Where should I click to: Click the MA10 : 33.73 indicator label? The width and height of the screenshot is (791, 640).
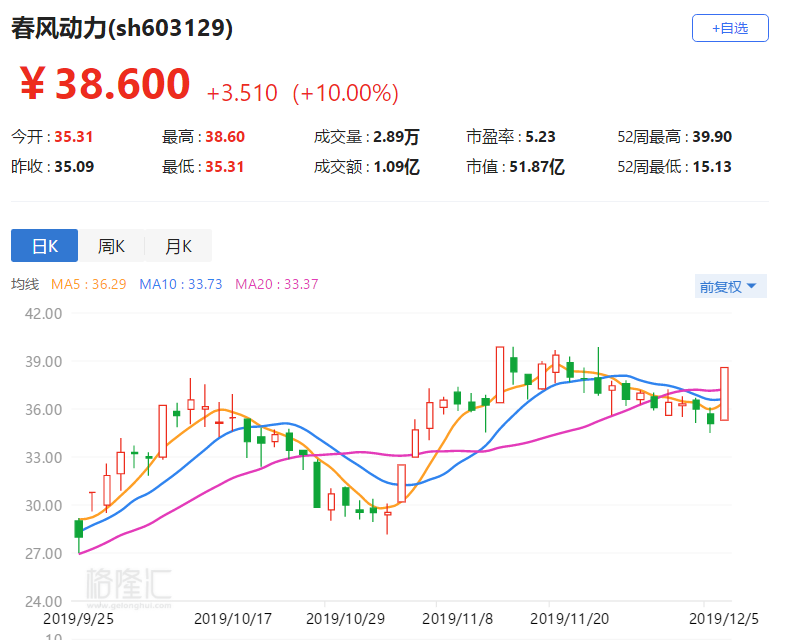click(181, 284)
